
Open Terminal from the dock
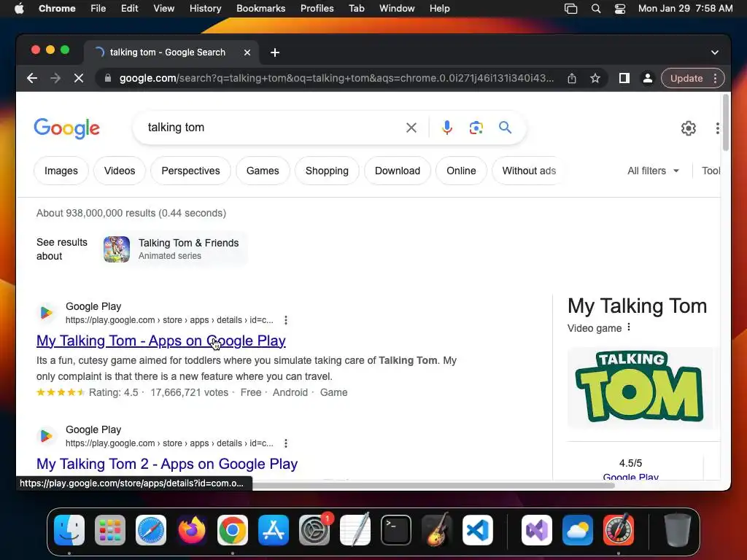[x=396, y=530]
